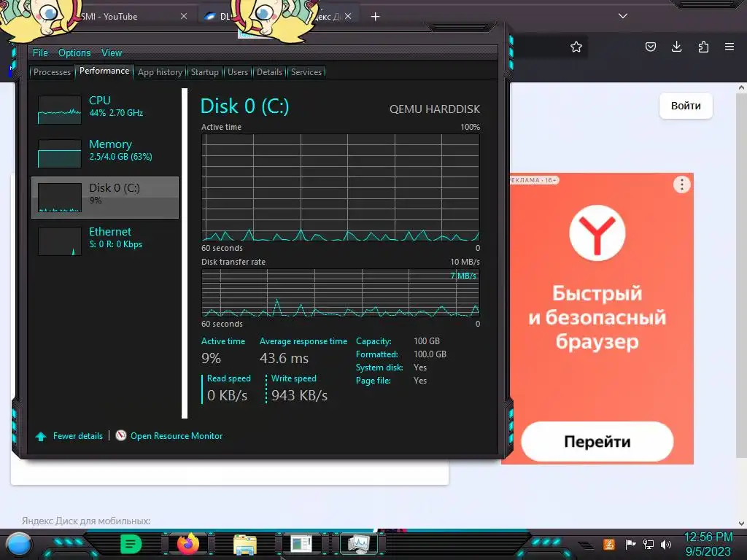Open the View menu

pos(112,52)
